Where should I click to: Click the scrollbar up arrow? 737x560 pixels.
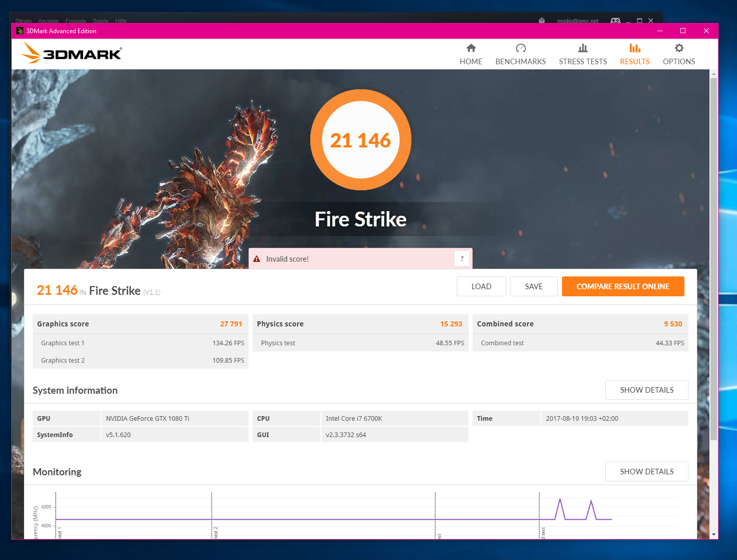tap(714, 74)
